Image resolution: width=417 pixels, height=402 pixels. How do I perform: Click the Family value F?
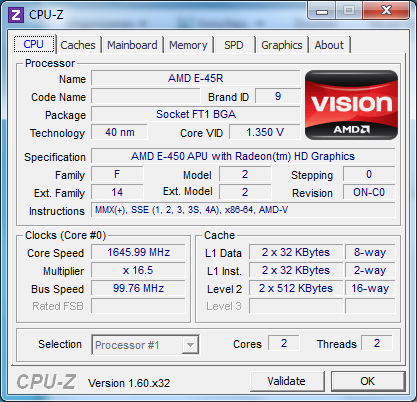tap(117, 174)
